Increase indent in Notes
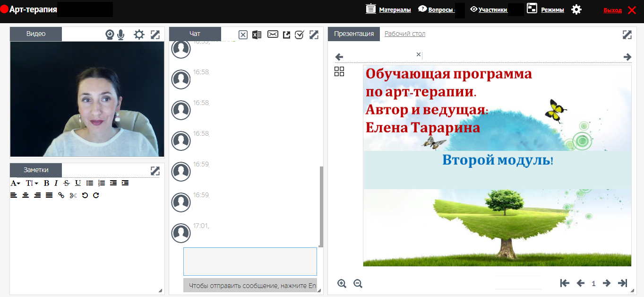644x297 pixels. [x=125, y=183]
